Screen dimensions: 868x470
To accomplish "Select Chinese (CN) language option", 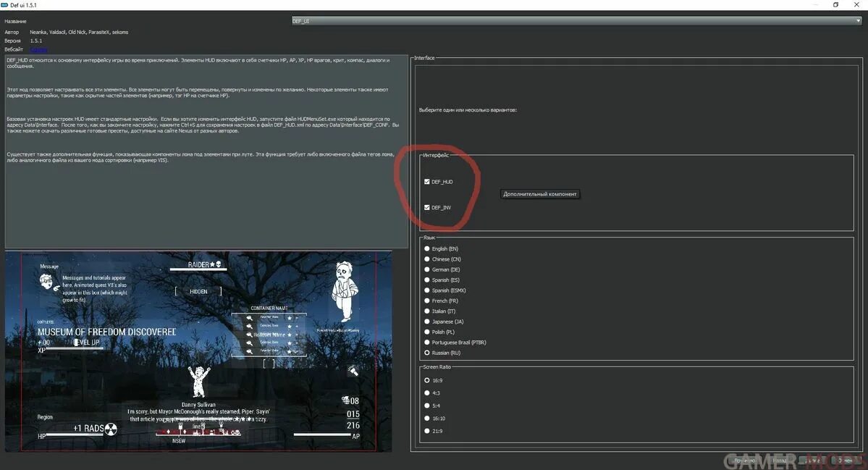I will 427,259.
